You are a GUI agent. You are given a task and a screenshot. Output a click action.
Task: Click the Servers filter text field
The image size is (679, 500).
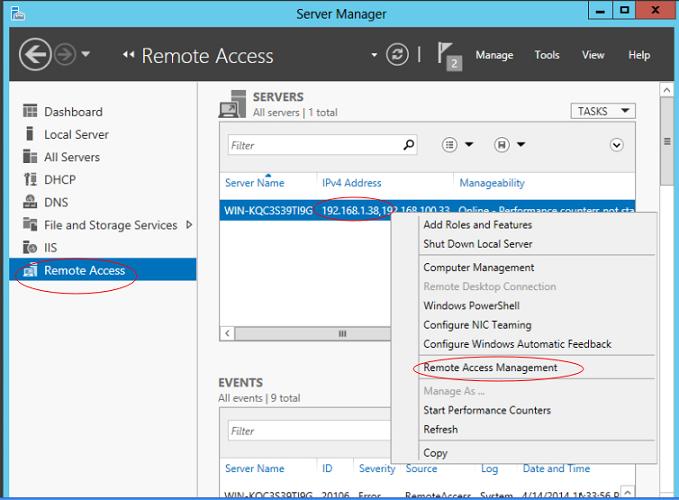coord(312,145)
